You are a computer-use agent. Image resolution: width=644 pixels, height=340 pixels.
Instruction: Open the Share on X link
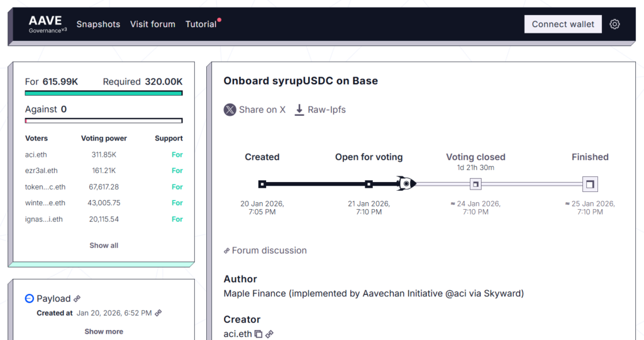click(x=255, y=110)
